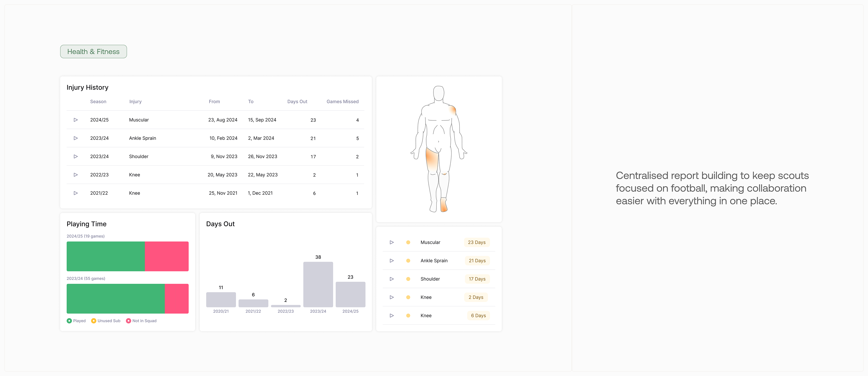Expand the 2021/22 Knee injury row
This screenshot has width=868, height=376.
click(76, 193)
